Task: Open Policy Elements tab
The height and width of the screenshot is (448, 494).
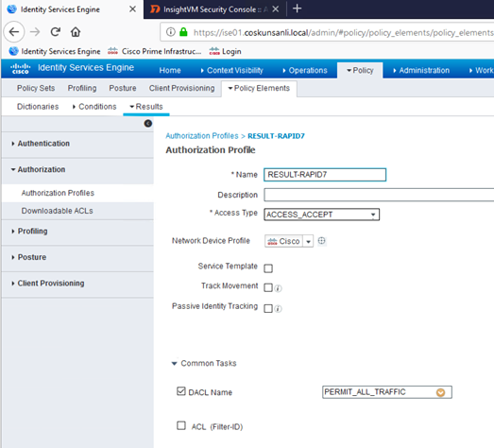Action: click(259, 88)
